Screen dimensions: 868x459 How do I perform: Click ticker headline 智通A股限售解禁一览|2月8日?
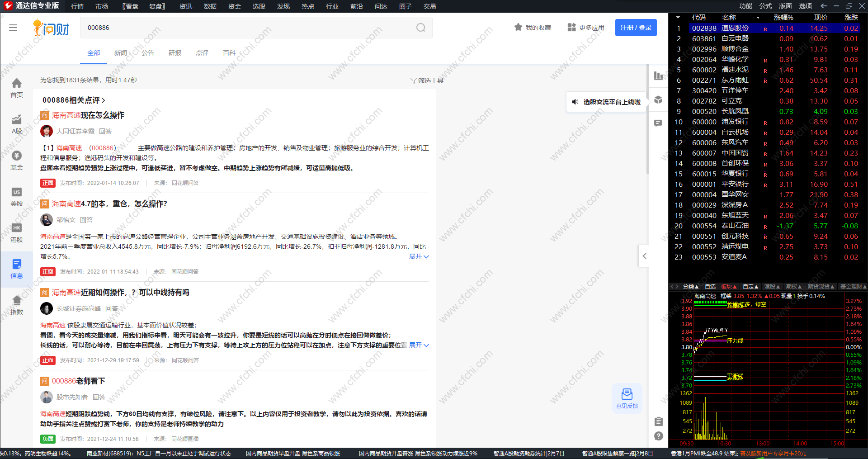tap(618, 453)
